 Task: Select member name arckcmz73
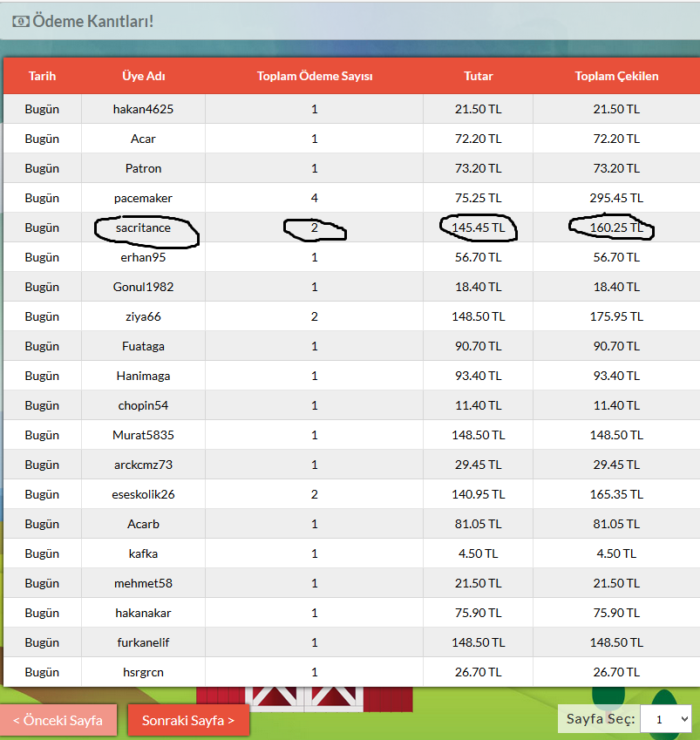point(143,465)
